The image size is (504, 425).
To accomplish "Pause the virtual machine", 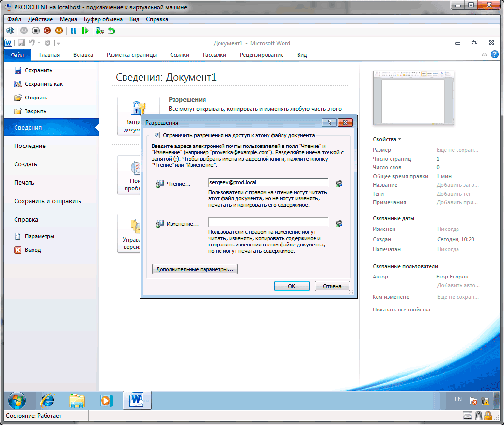I will point(74,31).
